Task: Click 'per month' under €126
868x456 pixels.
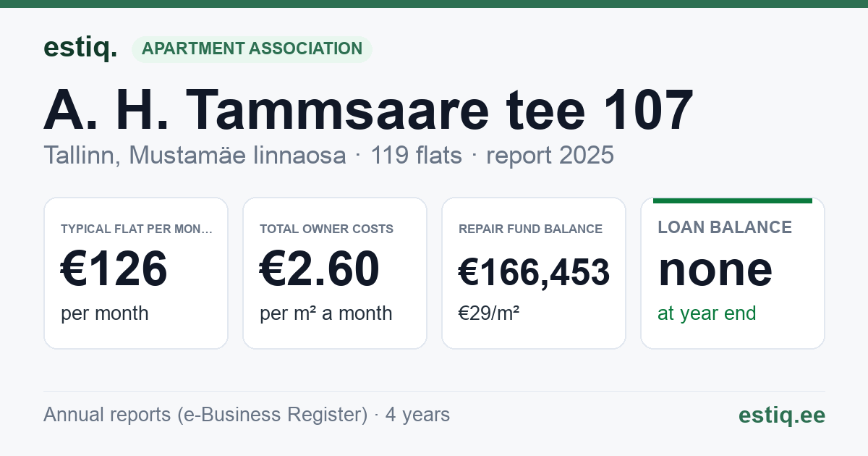Action: [x=105, y=313]
